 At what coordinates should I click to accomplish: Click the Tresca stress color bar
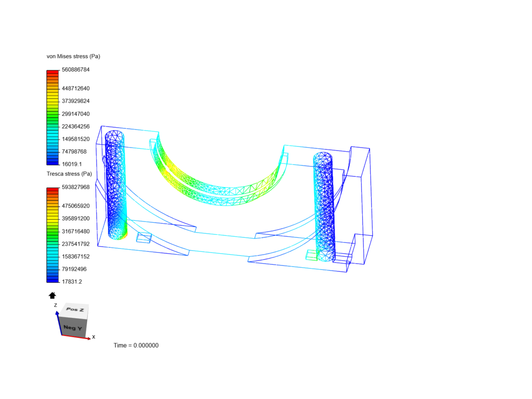(x=52, y=235)
